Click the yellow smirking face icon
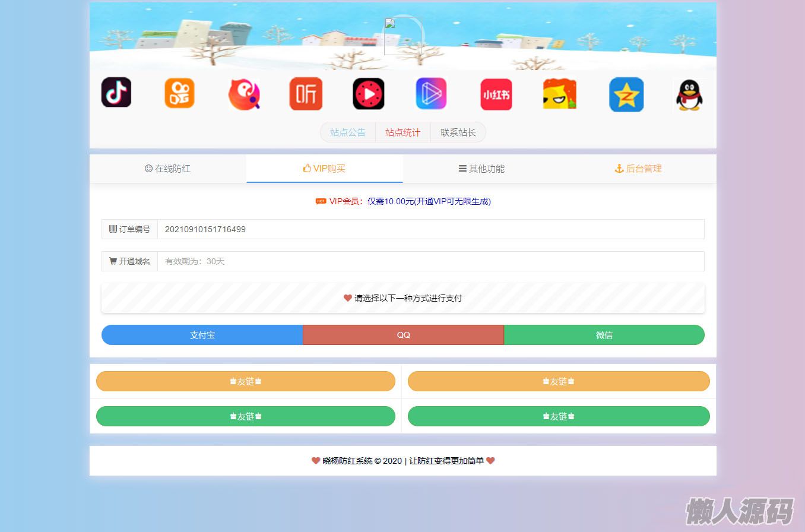The height and width of the screenshot is (532, 805). (x=560, y=94)
